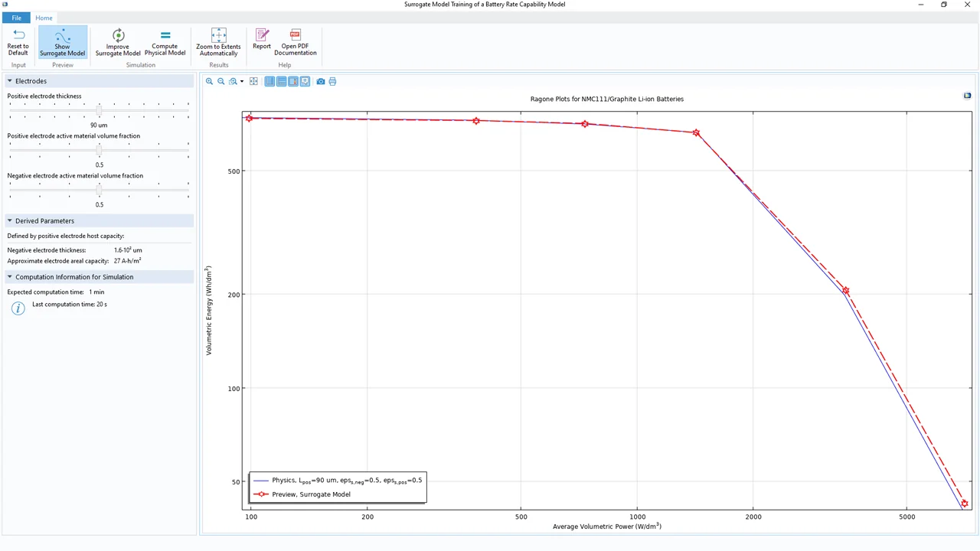Click the zoom in magnifier icon
Viewport: 980px width, 551px height.
[x=209, y=81]
